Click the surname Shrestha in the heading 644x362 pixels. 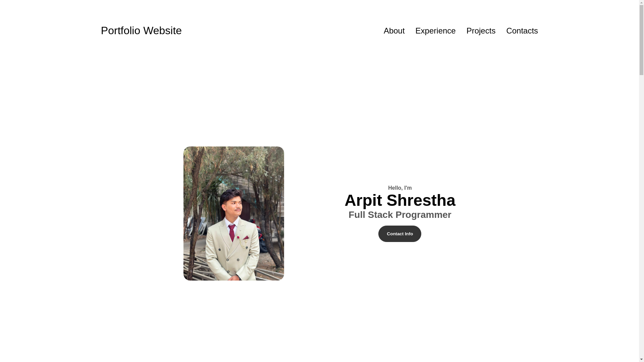point(421,200)
